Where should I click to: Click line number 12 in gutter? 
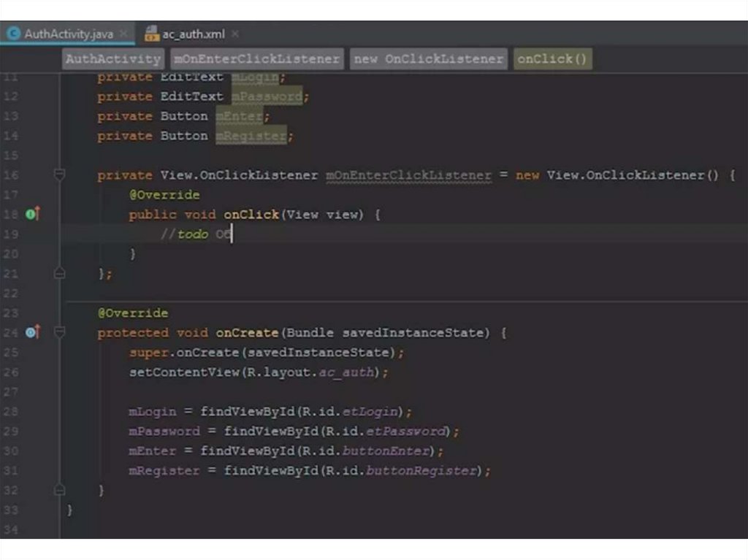11,96
